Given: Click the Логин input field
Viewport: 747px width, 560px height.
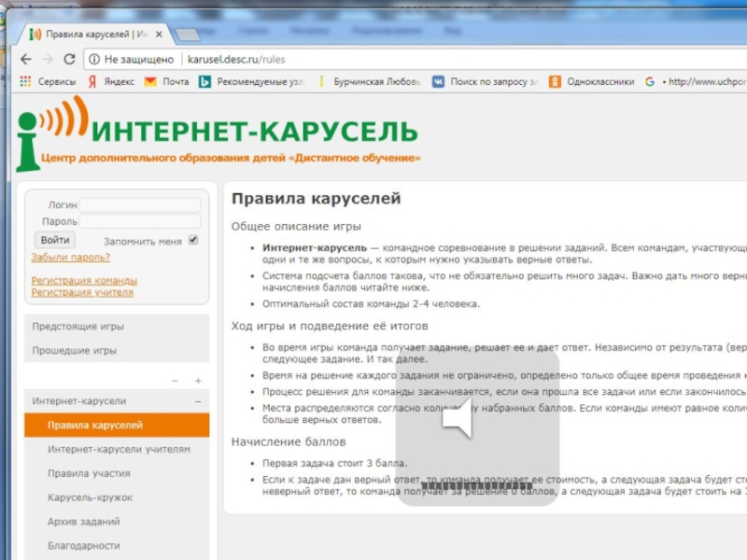Looking at the screenshot, I should (x=139, y=204).
